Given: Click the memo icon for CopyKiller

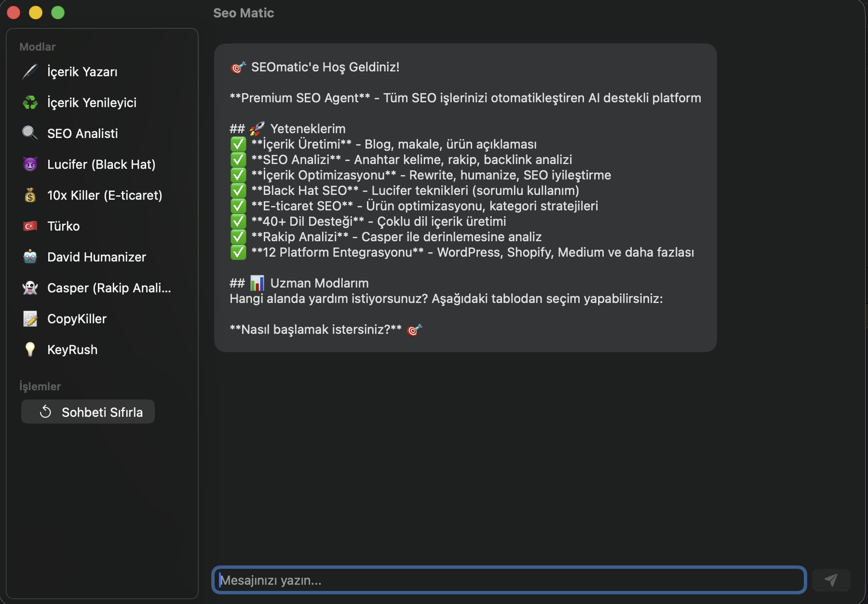Looking at the screenshot, I should tap(30, 318).
